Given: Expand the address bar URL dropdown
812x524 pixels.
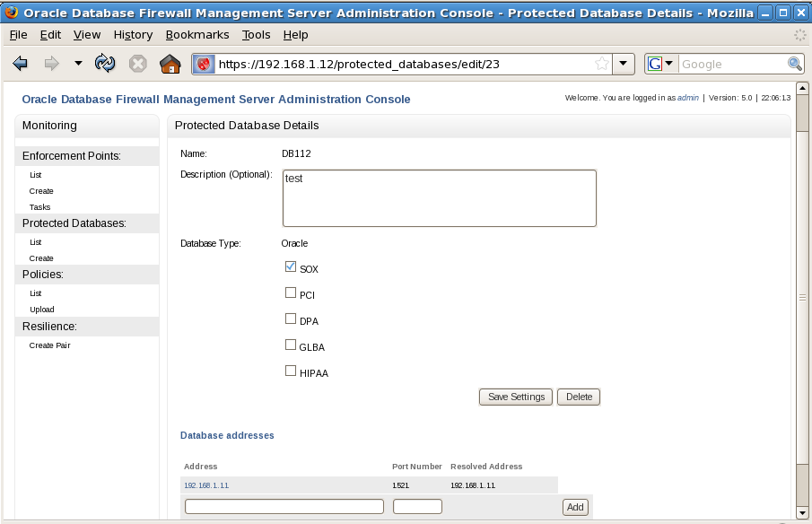Looking at the screenshot, I should [625, 64].
